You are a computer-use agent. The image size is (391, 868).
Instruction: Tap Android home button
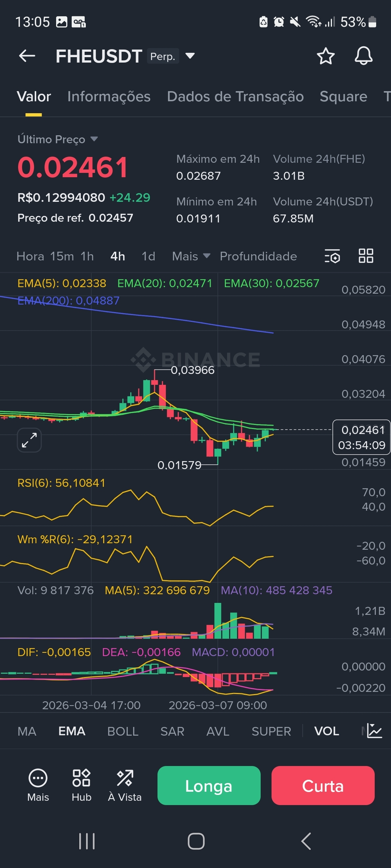[196, 841]
